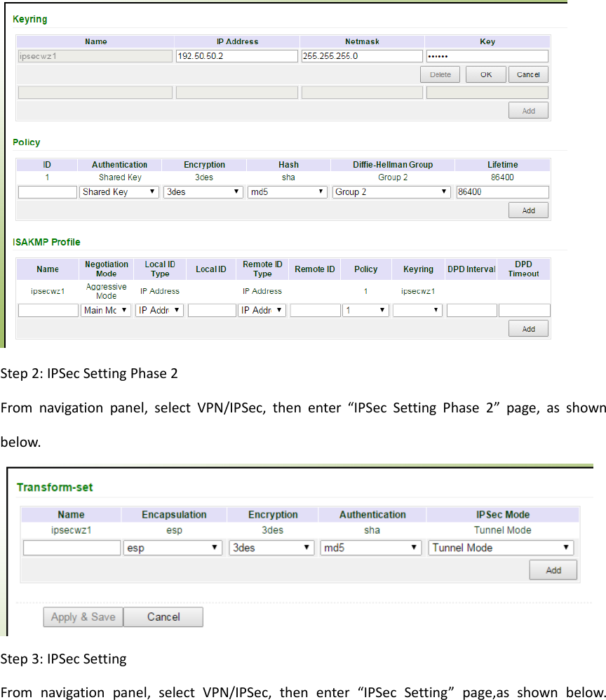606x700 pixels.
Task: Cancel editing the Keyring row
Action: coord(528,74)
